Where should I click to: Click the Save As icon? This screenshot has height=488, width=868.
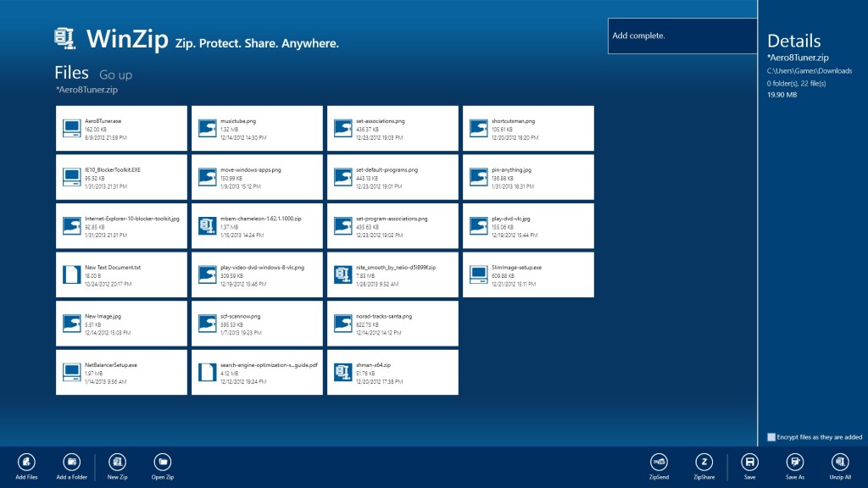pyautogui.click(x=795, y=462)
